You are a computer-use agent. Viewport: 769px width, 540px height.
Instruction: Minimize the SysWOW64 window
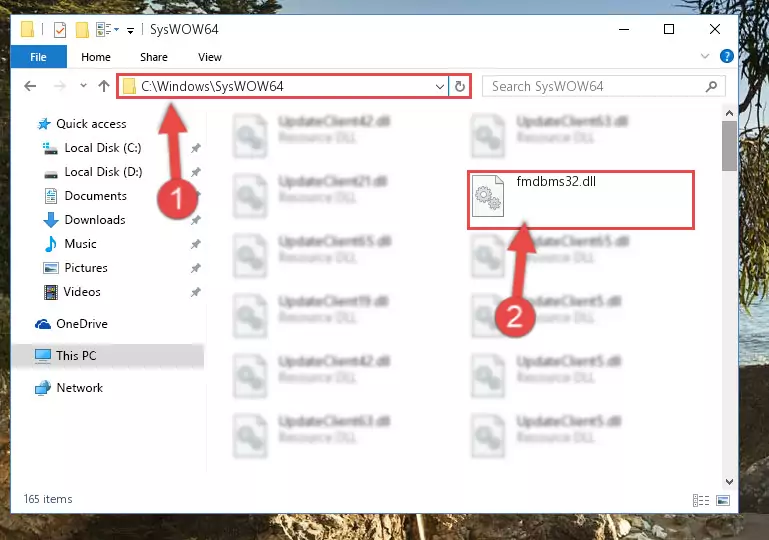pos(624,29)
